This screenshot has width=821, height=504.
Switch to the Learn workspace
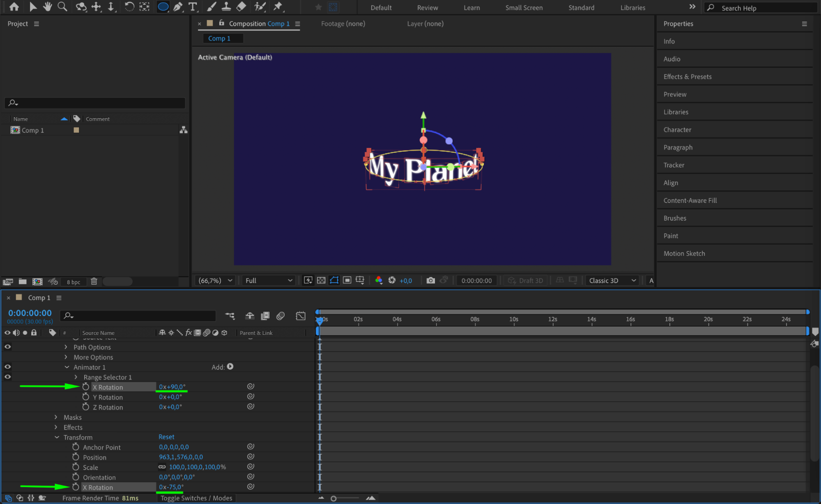tap(471, 7)
